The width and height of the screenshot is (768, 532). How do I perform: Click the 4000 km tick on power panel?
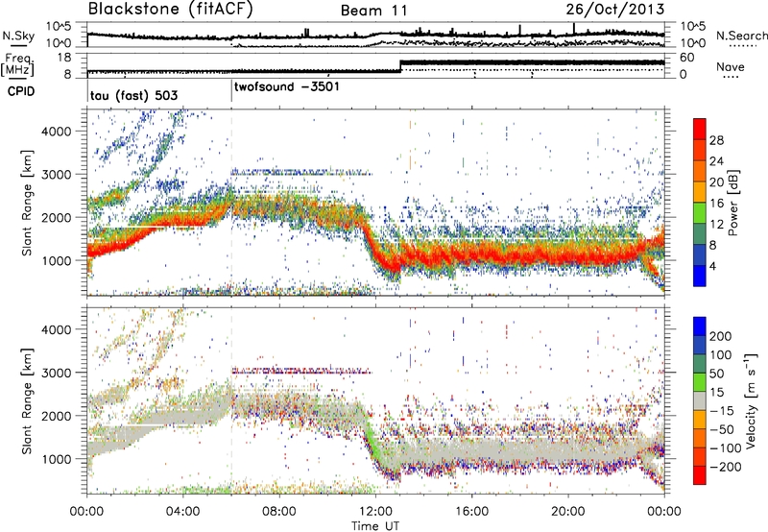[x=57, y=132]
